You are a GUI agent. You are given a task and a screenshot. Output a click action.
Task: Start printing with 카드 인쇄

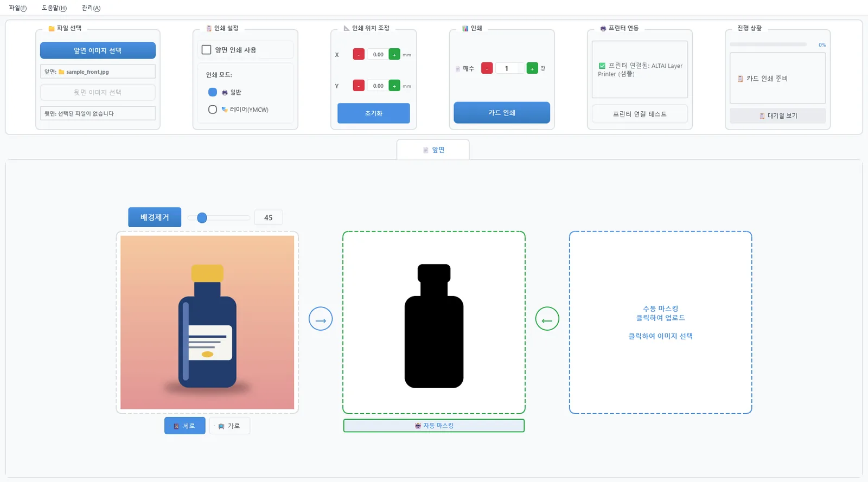click(x=502, y=113)
